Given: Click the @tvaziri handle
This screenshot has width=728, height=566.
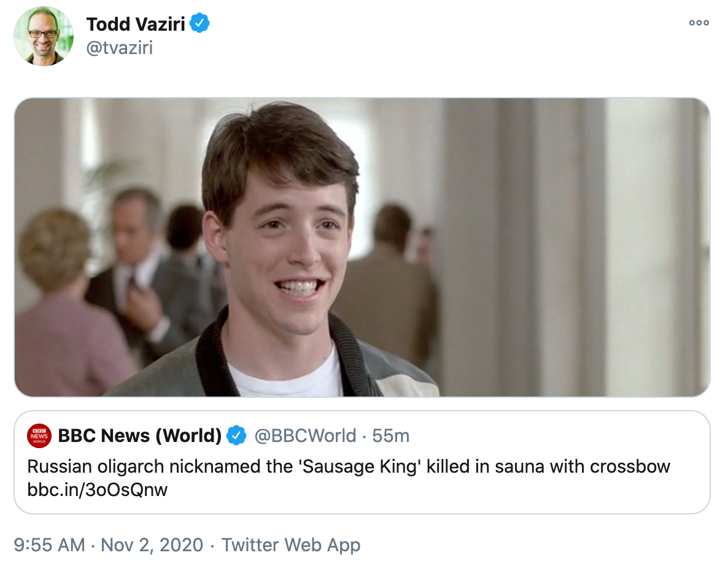Looking at the screenshot, I should click(119, 47).
